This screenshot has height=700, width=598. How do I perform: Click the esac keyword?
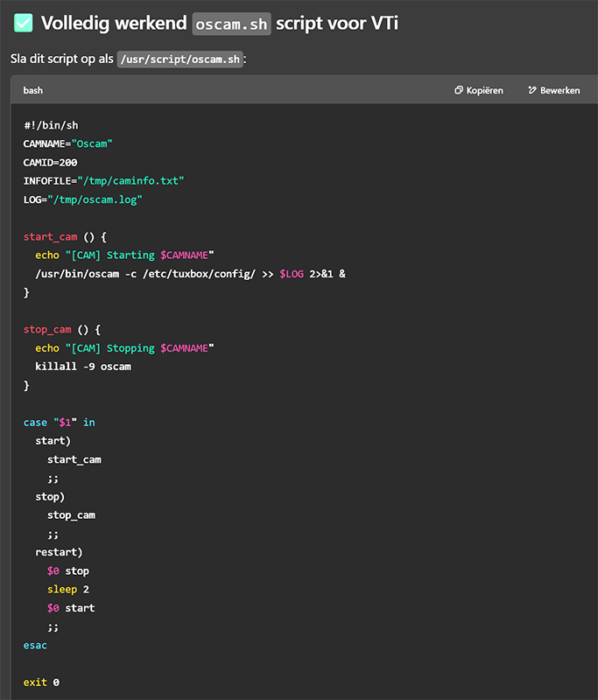36,645
